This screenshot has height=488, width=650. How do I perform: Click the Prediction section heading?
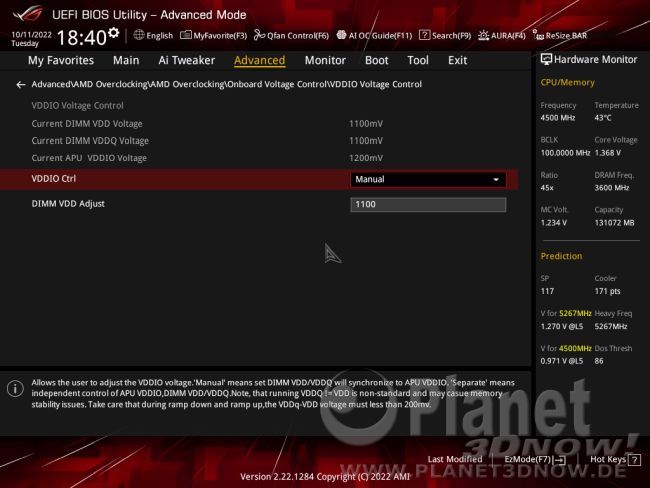(x=561, y=256)
